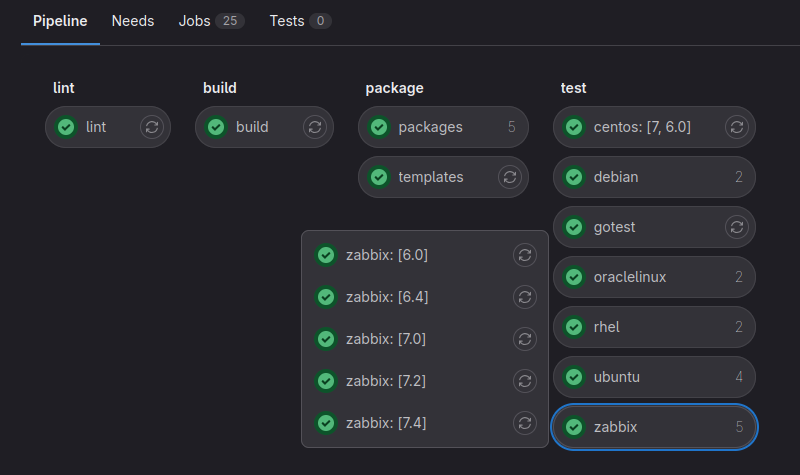
Task: Click the lint stage heading
Action: [x=64, y=88]
